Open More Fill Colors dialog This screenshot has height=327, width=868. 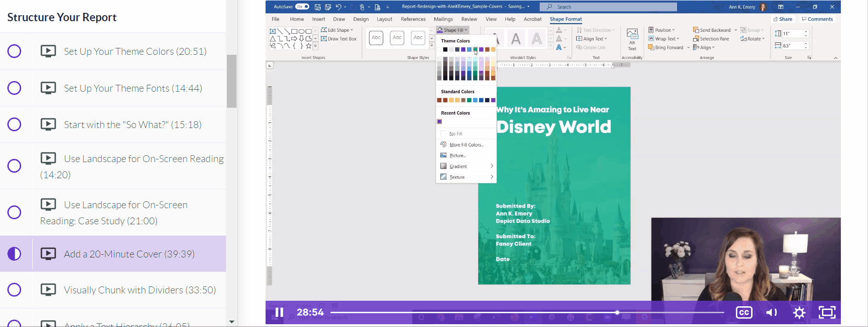point(466,145)
